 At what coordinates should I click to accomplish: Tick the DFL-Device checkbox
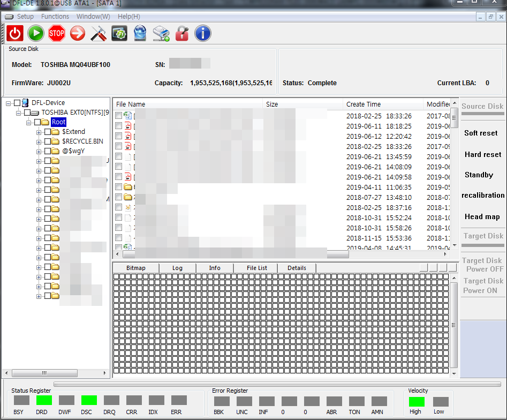point(17,103)
